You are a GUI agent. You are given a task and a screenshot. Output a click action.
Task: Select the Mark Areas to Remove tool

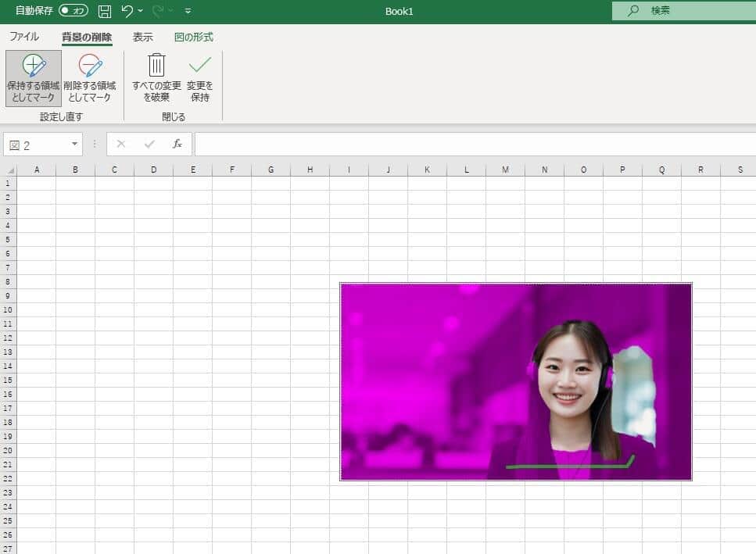click(90, 77)
